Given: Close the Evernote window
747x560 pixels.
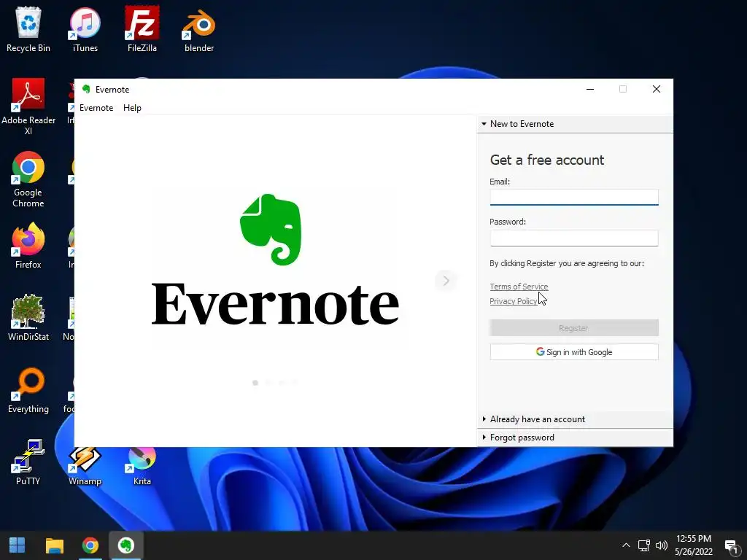Looking at the screenshot, I should tap(657, 89).
